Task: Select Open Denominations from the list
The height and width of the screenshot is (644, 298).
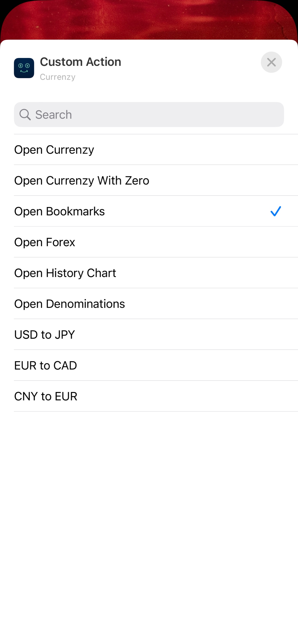Action: tap(70, 304)
